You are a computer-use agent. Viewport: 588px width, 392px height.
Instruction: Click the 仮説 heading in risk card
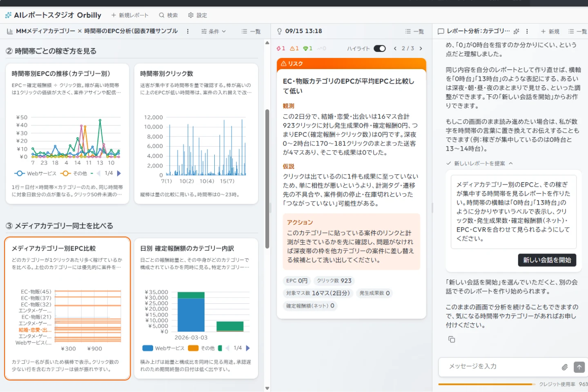click(x=289, y=167)
